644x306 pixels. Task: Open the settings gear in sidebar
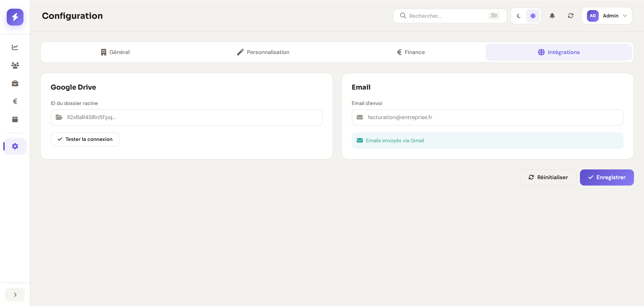pos(15,146)
